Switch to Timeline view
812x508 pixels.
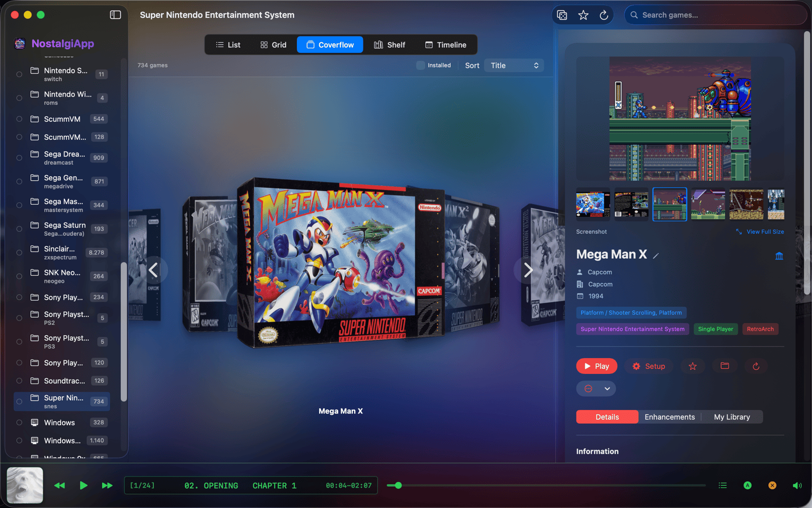pyautogui.click(x=446, y=45)
